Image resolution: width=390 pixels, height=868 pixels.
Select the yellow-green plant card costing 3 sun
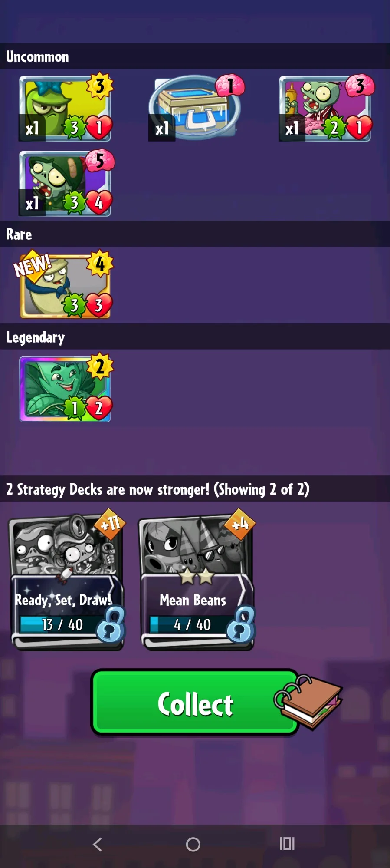point(65,109)
